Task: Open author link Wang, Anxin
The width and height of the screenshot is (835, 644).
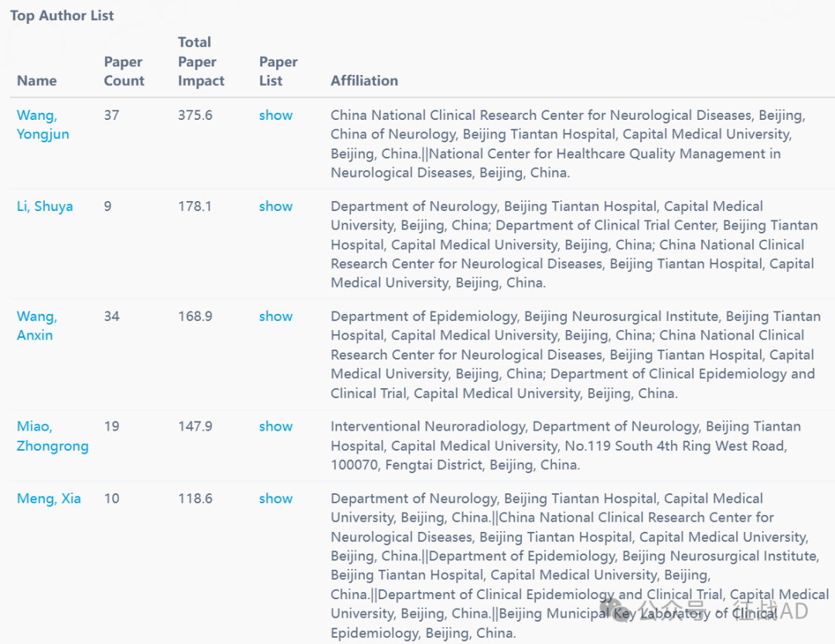Action: [x=37, y=325]
